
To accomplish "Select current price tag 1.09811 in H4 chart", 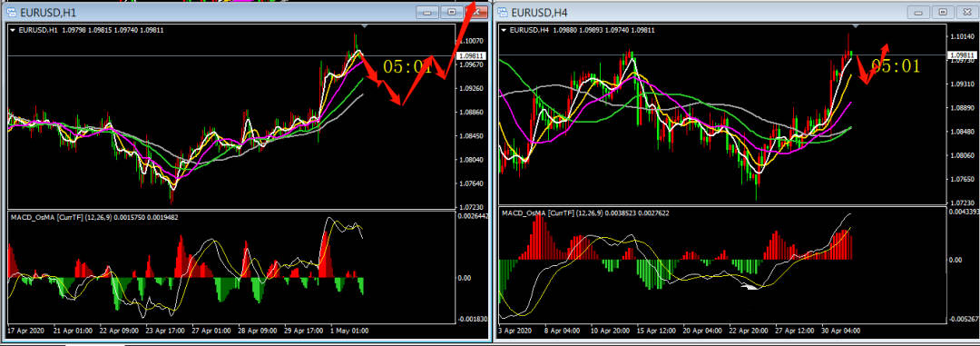I will coord(961,55).
